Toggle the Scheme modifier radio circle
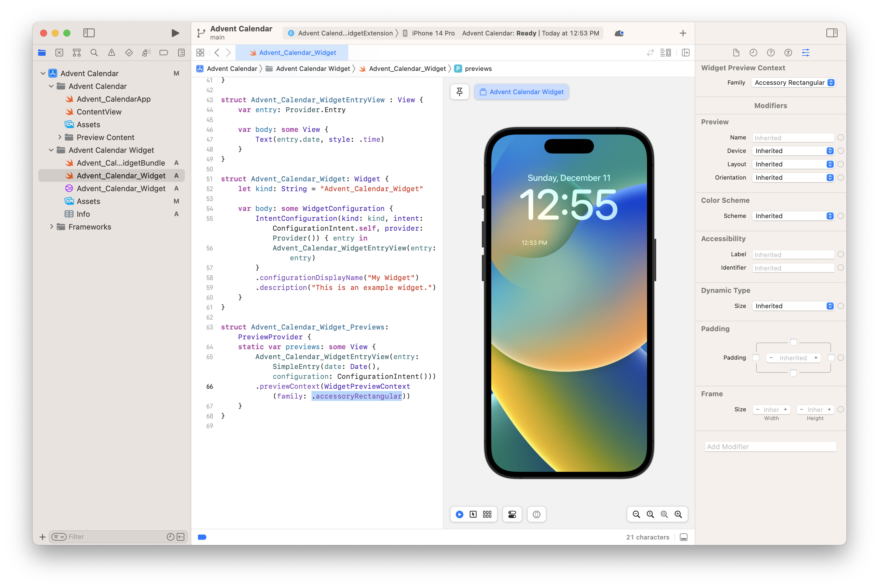Screen dimensions: 879x588 point(840,216)
